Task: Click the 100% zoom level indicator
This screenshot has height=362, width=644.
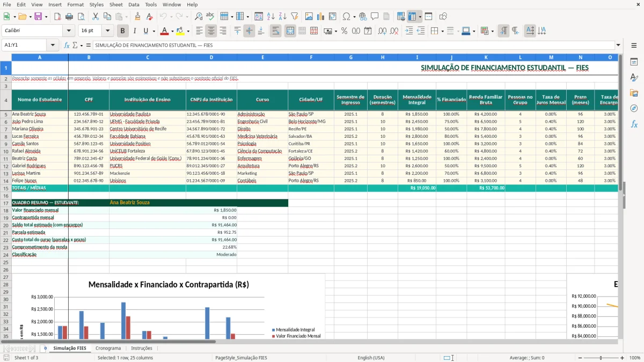Action: [x=635, y=358]
